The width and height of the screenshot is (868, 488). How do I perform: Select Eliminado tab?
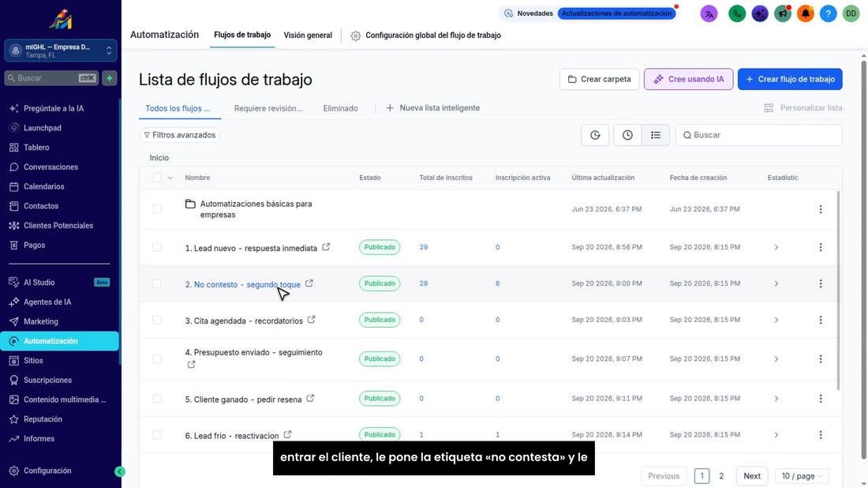[340, 108]
